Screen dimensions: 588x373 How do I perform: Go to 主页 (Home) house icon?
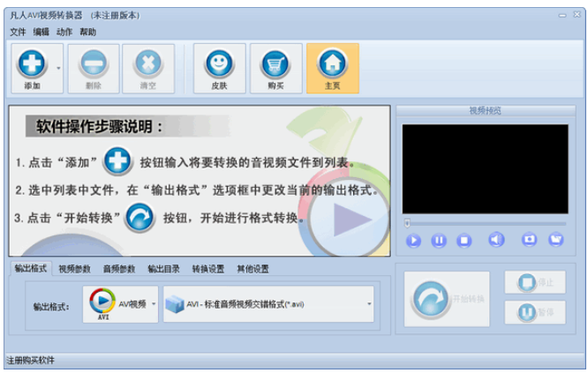[333, 63]
